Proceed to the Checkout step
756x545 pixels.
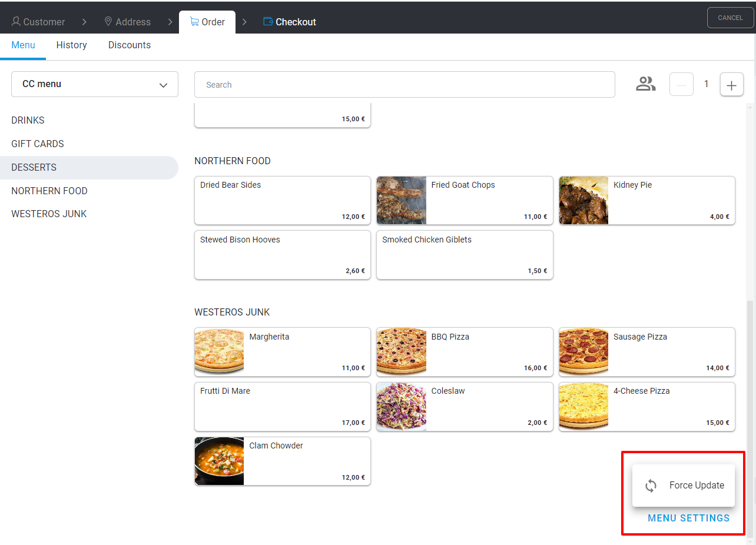pyautogui.click(x=290, y=22)
